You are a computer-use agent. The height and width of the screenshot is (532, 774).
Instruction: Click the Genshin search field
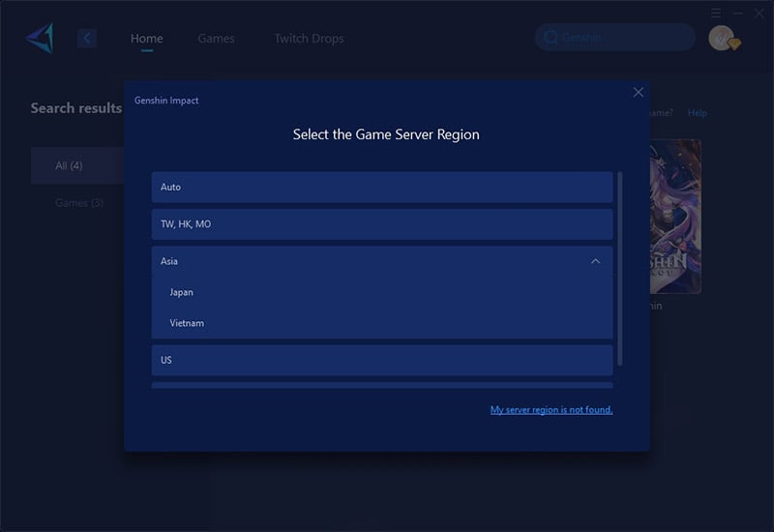(615, 37)
